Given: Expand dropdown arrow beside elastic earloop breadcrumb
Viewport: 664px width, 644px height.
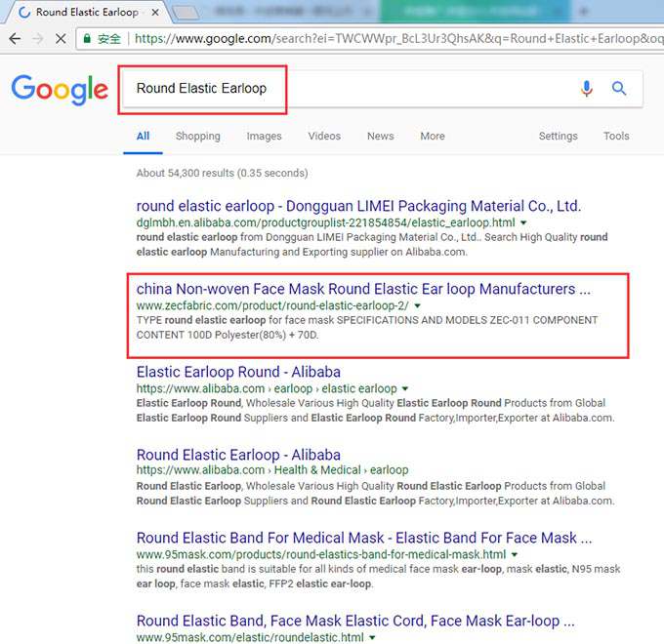Looking at the screenshot, I should 405,389.
